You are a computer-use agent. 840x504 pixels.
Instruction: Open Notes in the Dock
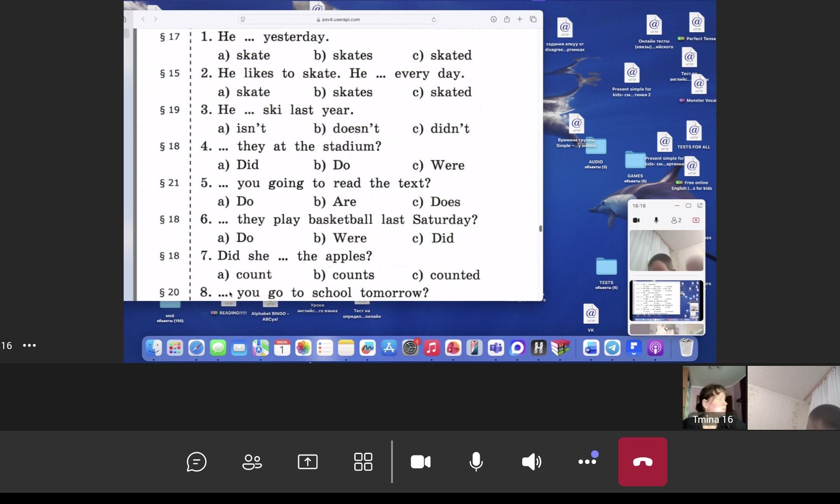point(346,348)
